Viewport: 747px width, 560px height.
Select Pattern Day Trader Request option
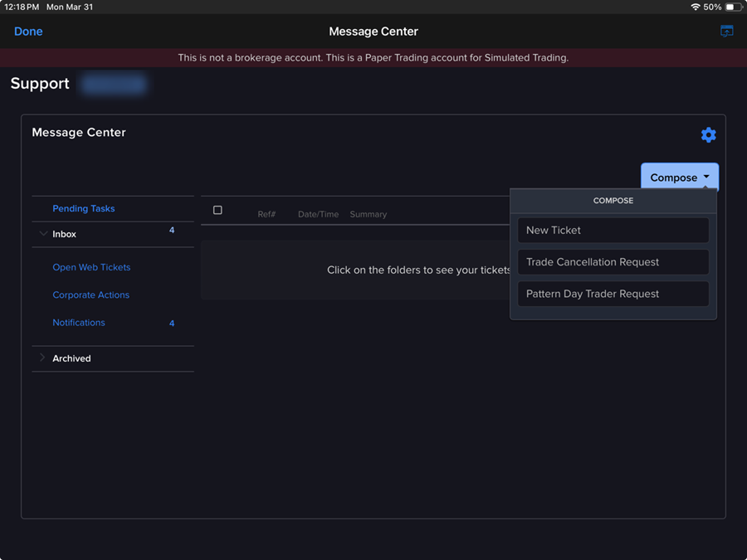coord(613,294)
